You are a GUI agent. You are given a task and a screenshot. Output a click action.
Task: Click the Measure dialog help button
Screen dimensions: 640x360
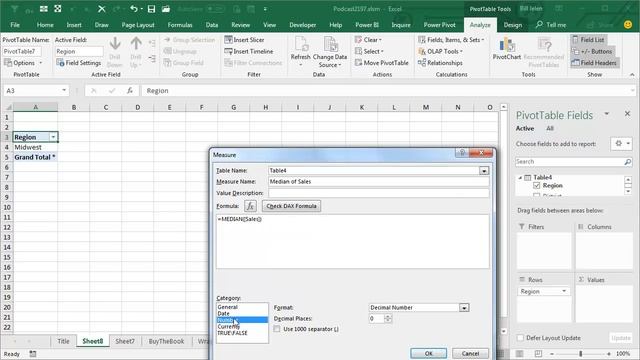click(x=462, y=153)
